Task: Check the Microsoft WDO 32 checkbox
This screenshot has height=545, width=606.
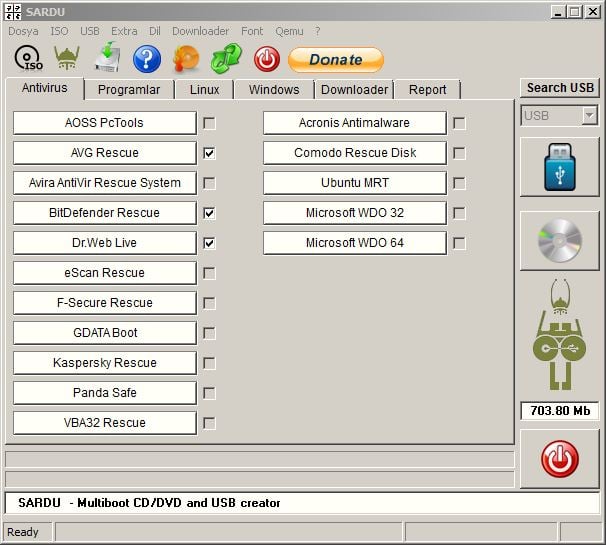Action: tap(459, 213)
